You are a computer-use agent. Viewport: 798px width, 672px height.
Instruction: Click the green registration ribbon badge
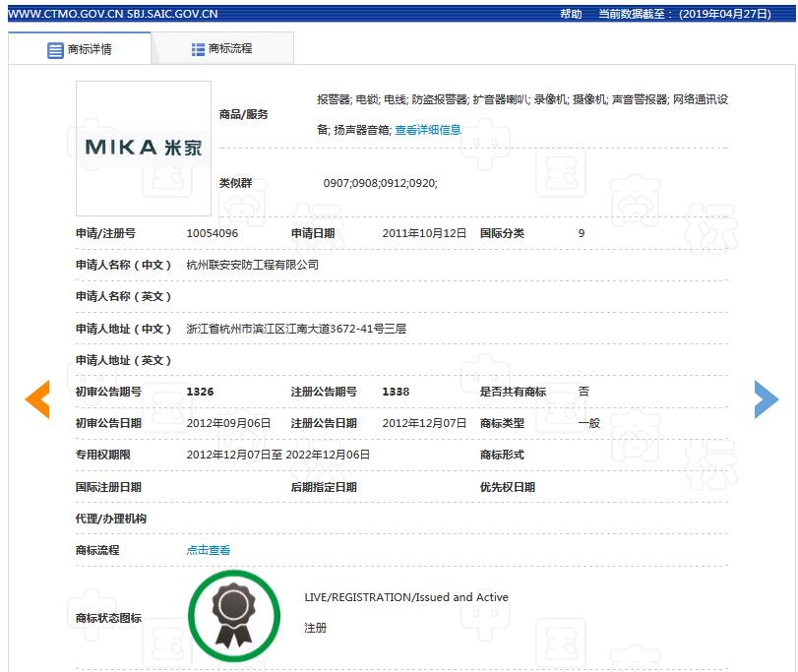click(x=234, y=614)
